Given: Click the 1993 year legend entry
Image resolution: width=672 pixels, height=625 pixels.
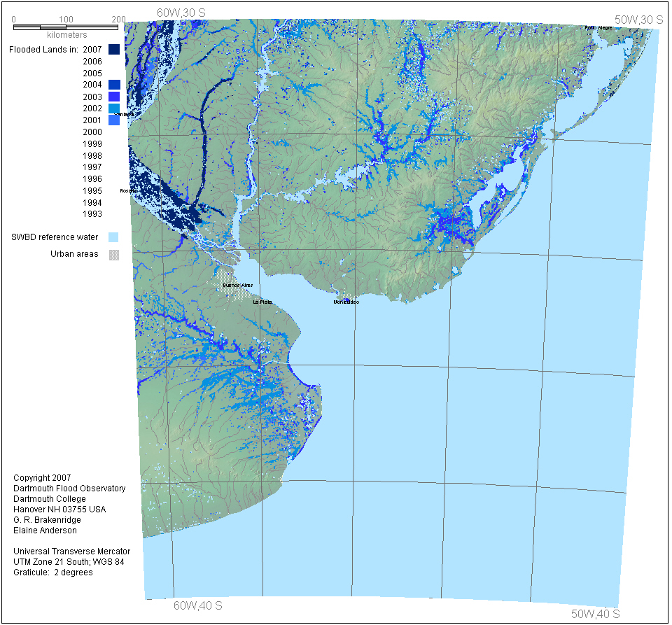Looking at the screenshot, I should pos(92,214).
